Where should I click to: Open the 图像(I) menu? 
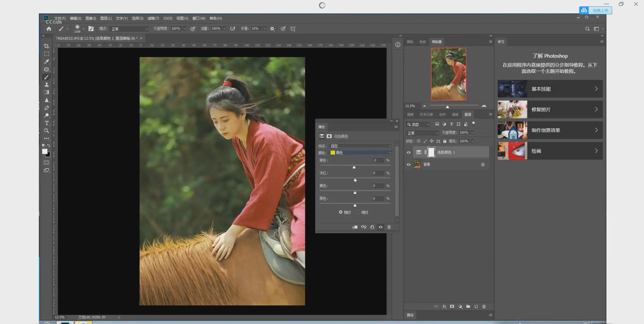91,18
